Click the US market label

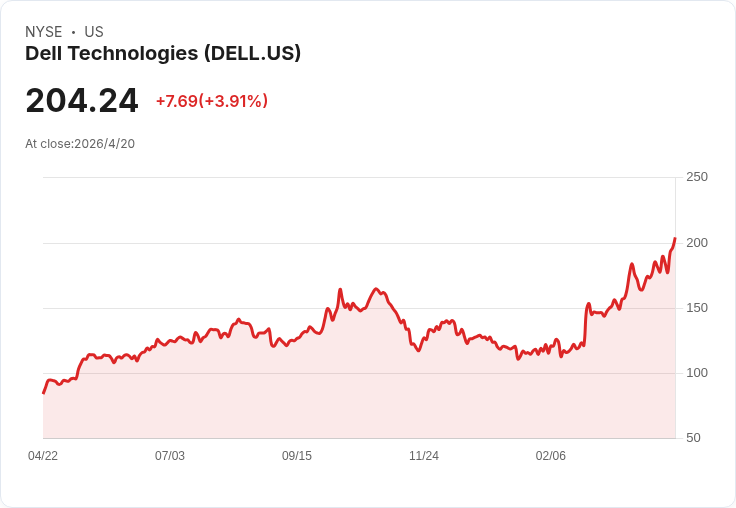pos(94,32)
